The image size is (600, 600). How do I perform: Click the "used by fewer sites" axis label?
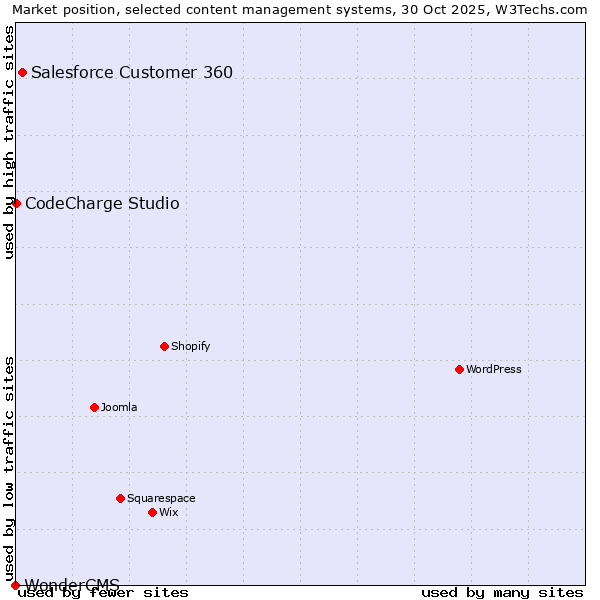point(104,592)
